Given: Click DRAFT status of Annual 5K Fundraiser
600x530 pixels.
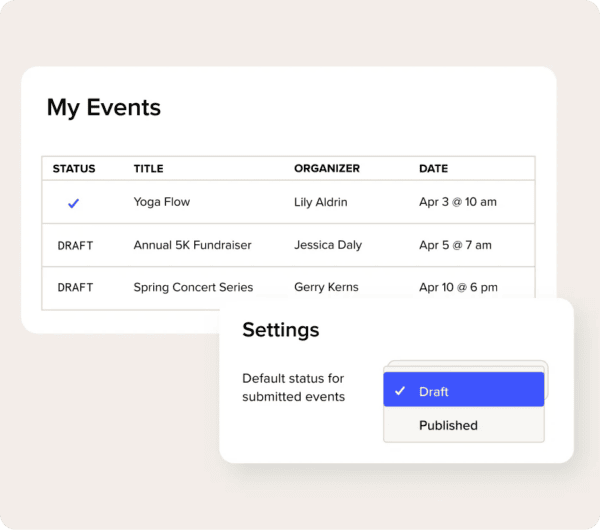Looking at the screenshot, I should [x=75, y=245].
